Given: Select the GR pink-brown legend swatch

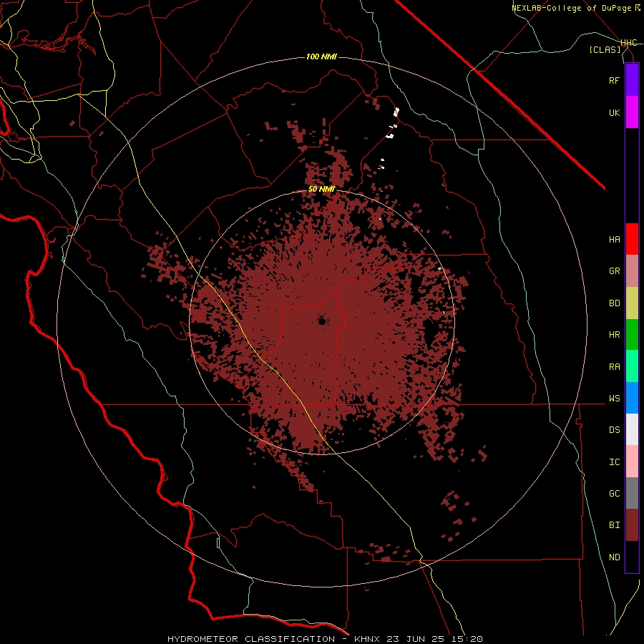Looking at the screenshot, I should click(x=632, y=271).
